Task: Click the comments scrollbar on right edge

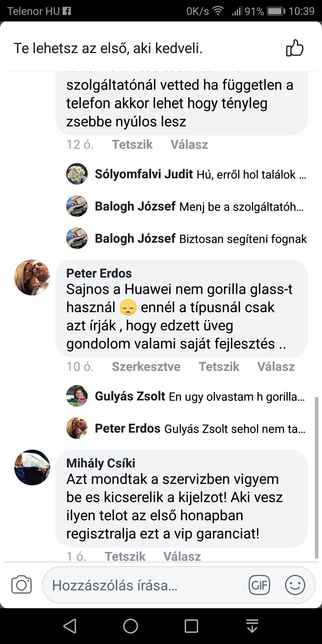Action: point(317,477)
